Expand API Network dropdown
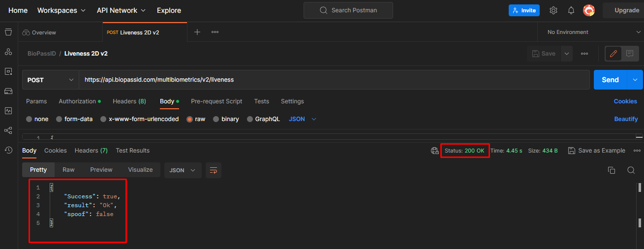The height and width of the screenshot is (249, 644). click(x=122, y=10)
